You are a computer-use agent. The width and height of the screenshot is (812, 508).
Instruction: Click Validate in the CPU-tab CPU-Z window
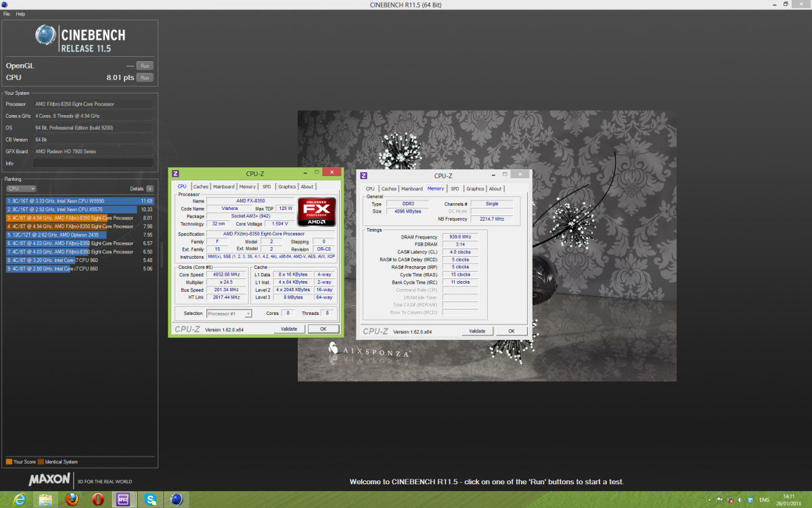click(289, 329)
